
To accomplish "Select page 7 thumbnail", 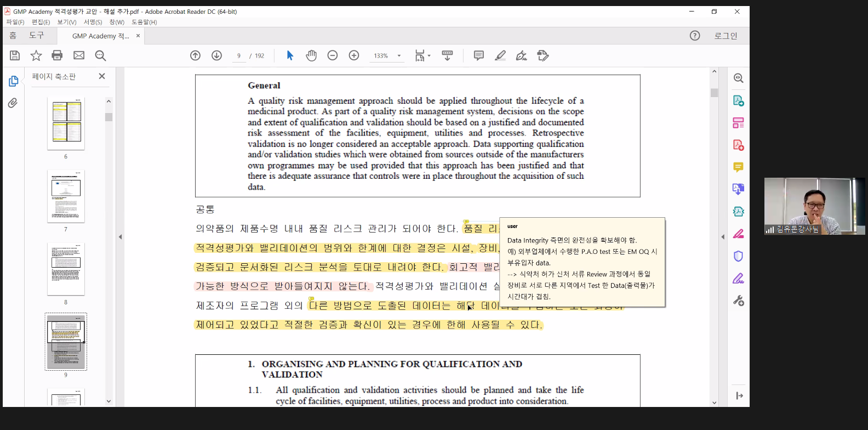I will click(66, 196).
